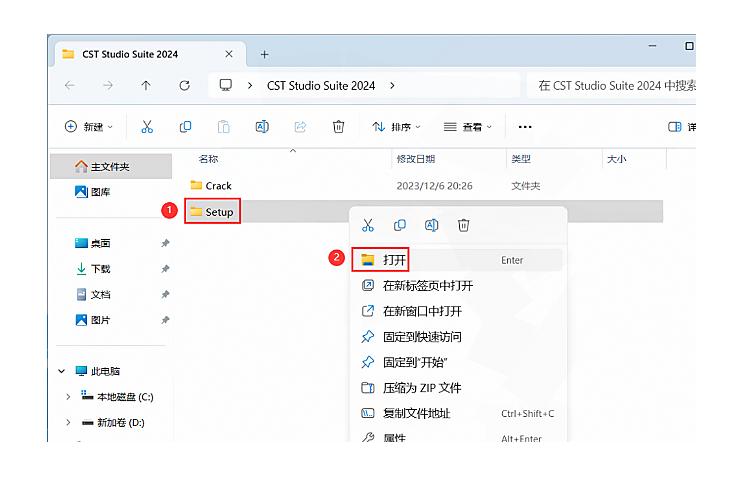
Task: Unpin 文档 using its pin icon
Action: click(165, 294)
